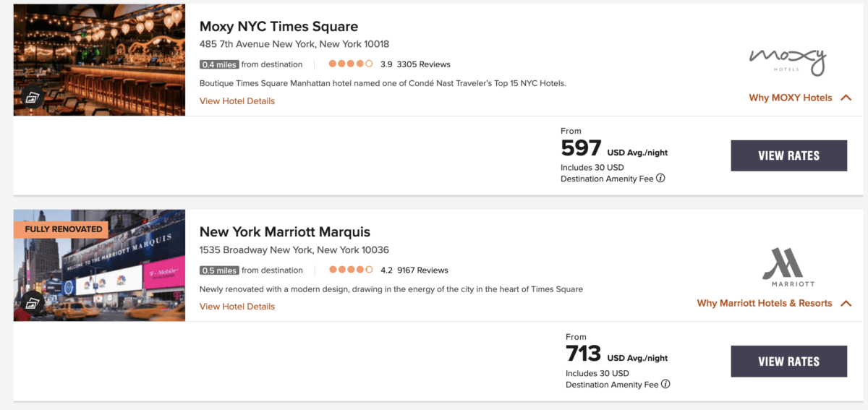
Task: View rates for Moxy NYC Times Square
Action: 788,155
